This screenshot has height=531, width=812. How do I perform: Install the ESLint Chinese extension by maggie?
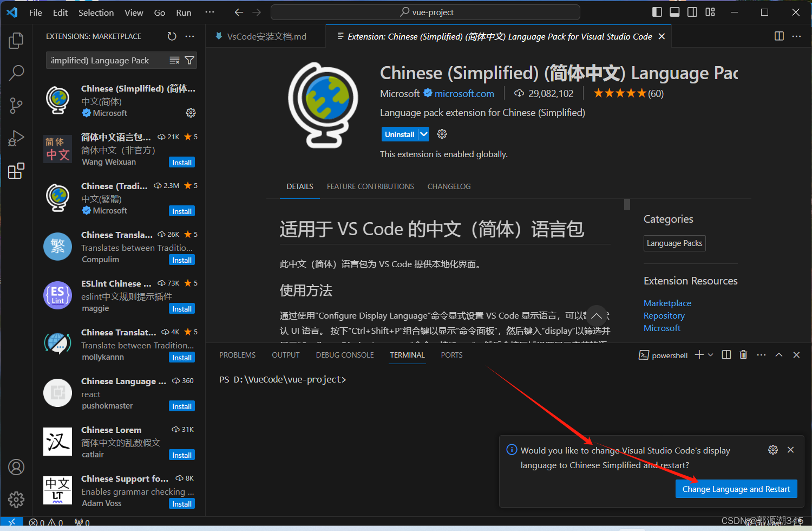[182, 309]
